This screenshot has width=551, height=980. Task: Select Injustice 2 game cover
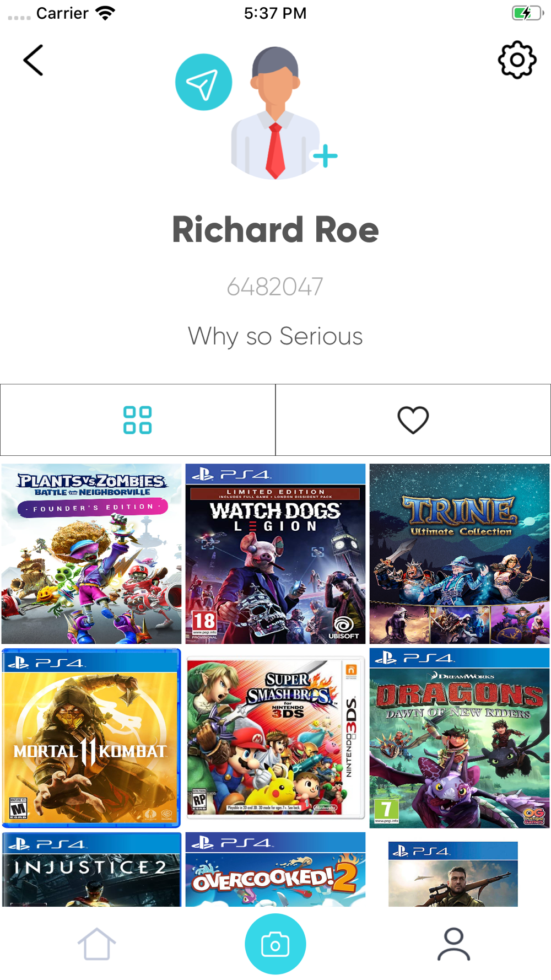(91, 869)
